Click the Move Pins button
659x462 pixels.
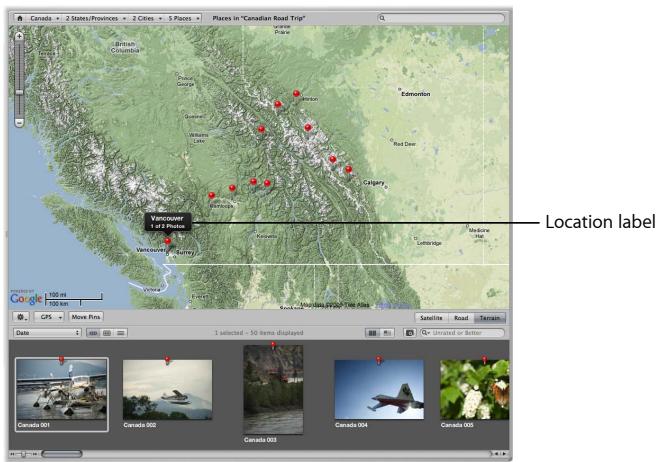(86, 317)
